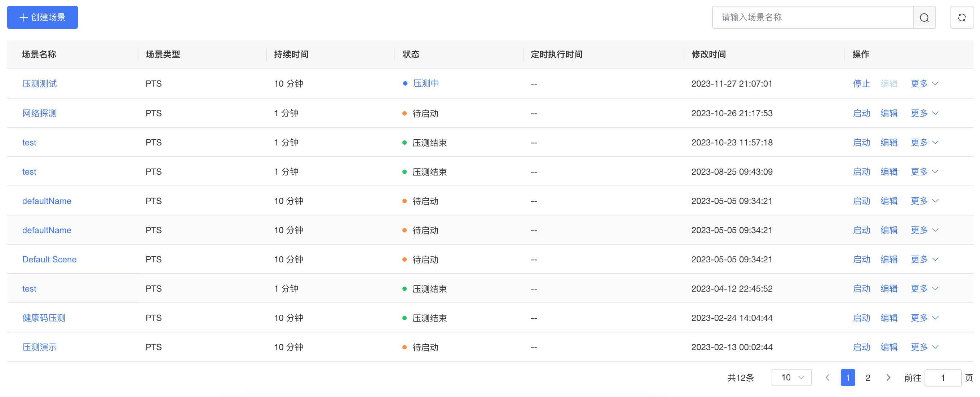Screen dimensions: 980x397
Task: Select page 1 in pagination
Action: pyautogui.click(x=848, y=377)
